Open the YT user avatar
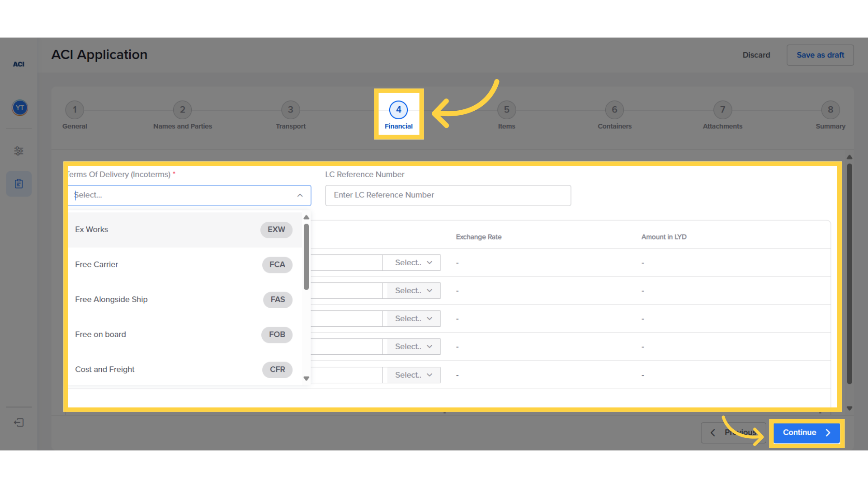This screenshot has height=488, width=868. click(x=19, y=108)
